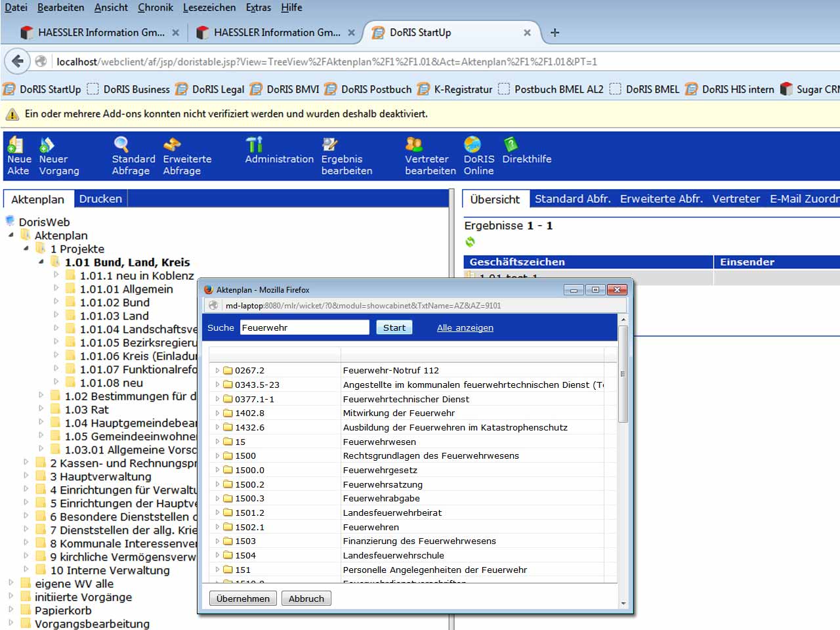Click the browser back arrow button
This screenshot has width=840, height=630.
pos(18,62)
